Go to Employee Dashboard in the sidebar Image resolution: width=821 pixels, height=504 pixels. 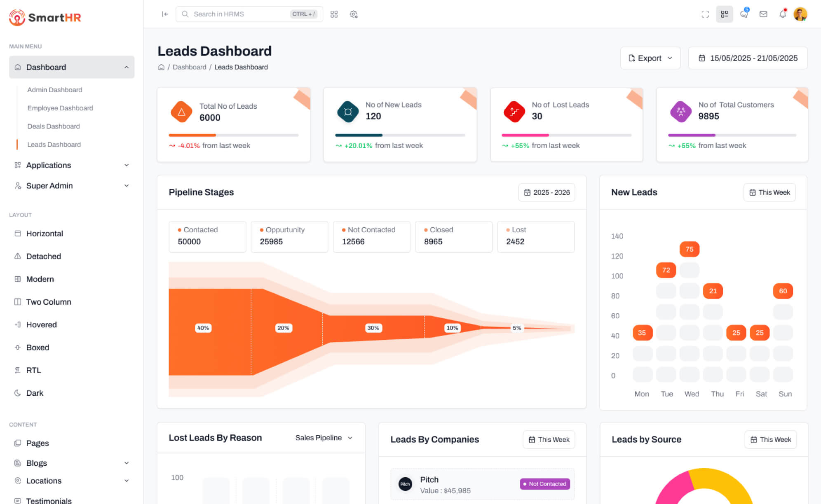pos(60,108)
